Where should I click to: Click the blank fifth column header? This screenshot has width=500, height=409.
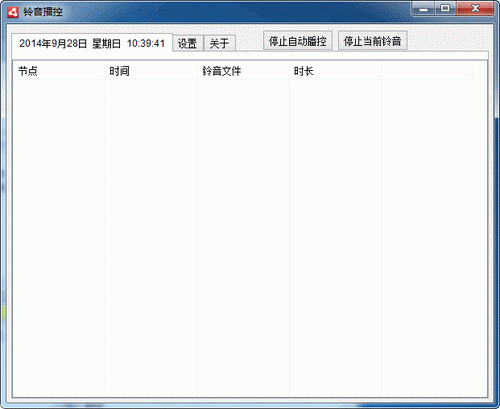coord(427,71)
